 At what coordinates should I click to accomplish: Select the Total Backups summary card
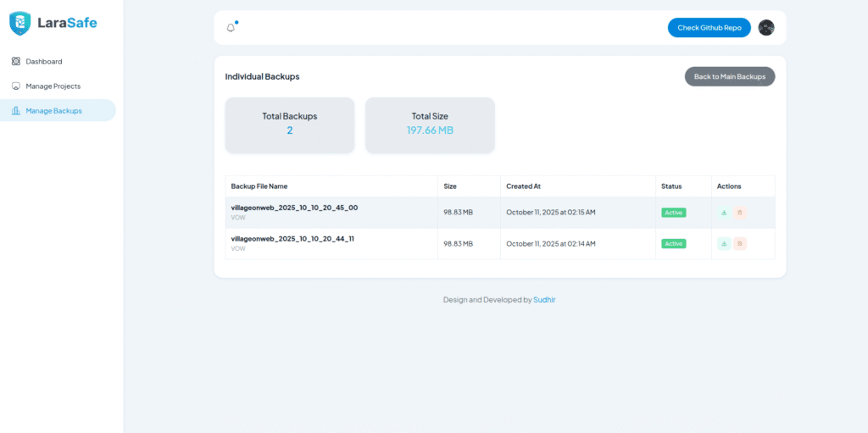pyautogui.click(x=289, y=125)
